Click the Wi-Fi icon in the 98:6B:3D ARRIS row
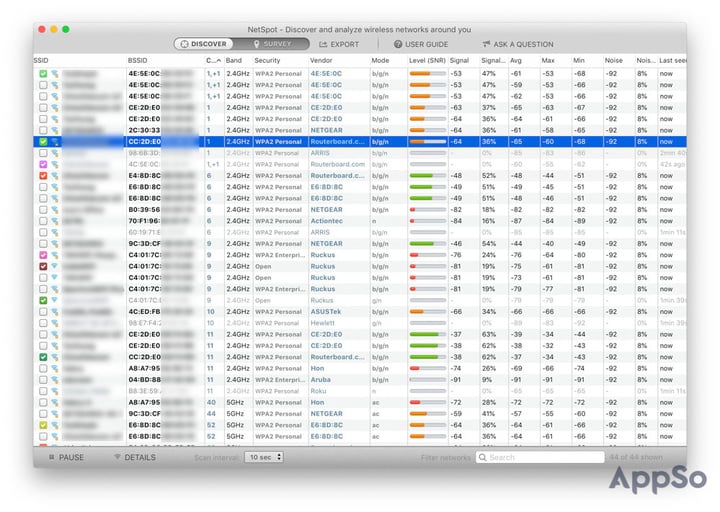 [x=55, y=153]
